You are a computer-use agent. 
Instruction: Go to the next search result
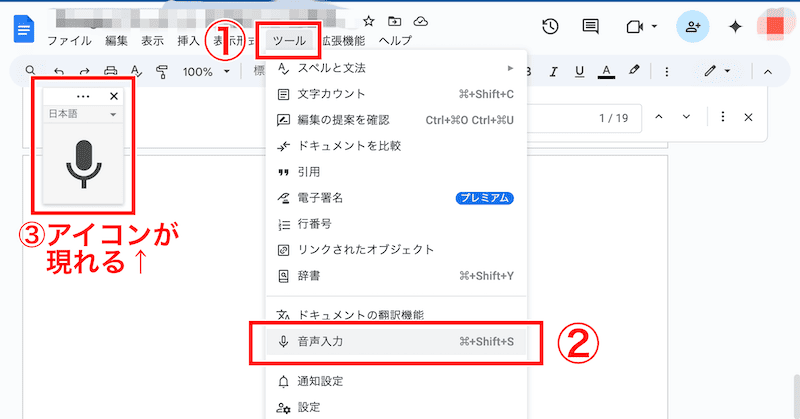[686, 117]
